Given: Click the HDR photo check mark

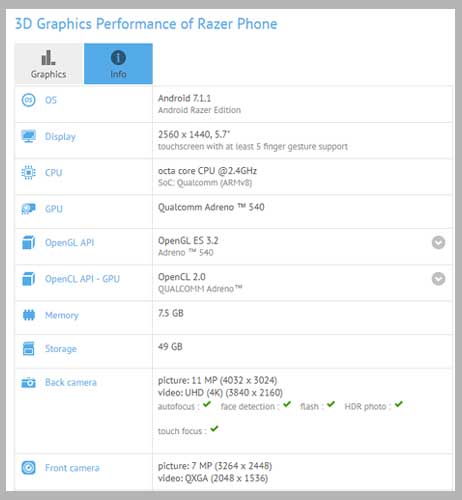Looking at the screenshot, I should 399,404.
